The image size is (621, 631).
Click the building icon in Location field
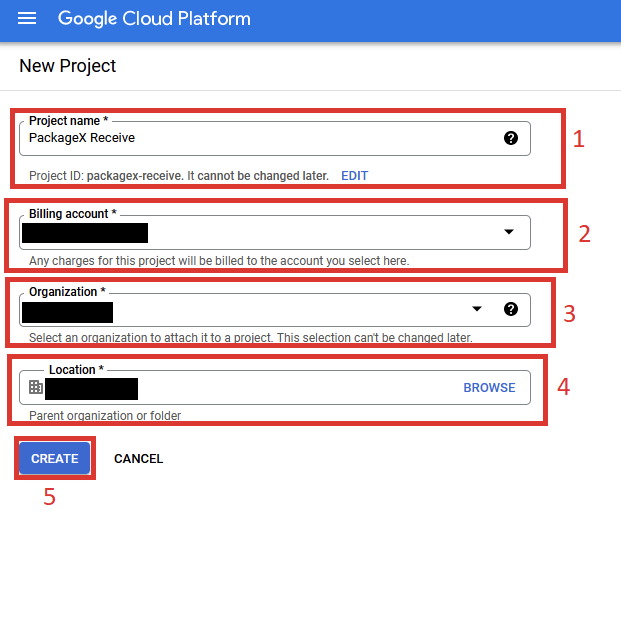[36, 388]
